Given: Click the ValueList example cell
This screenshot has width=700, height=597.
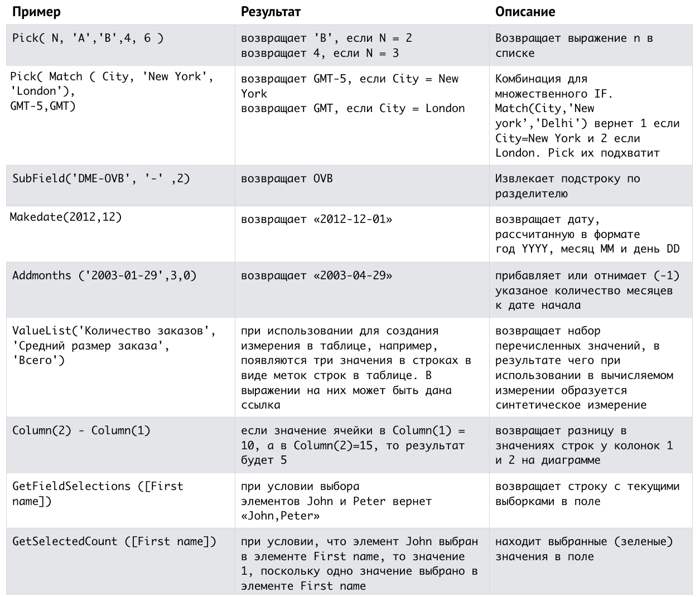Looking at the screenshot, I should [x=114, y=346].
